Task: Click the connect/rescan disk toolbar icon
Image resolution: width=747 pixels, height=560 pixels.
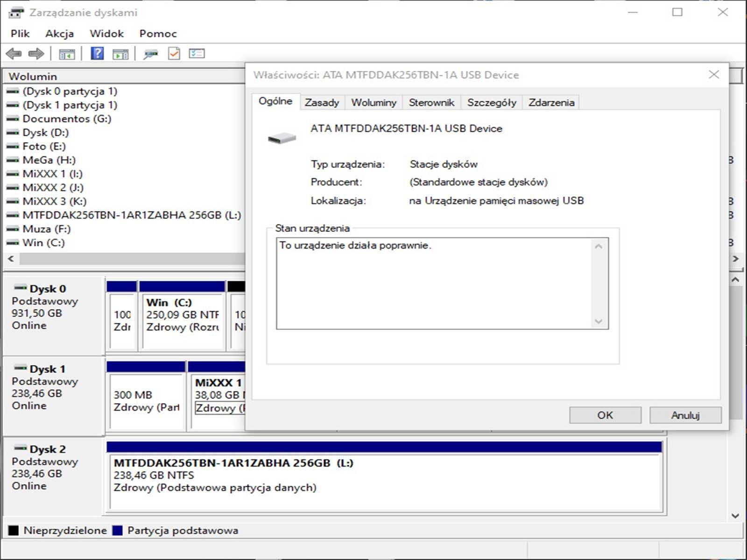Action: click(150, 54)
